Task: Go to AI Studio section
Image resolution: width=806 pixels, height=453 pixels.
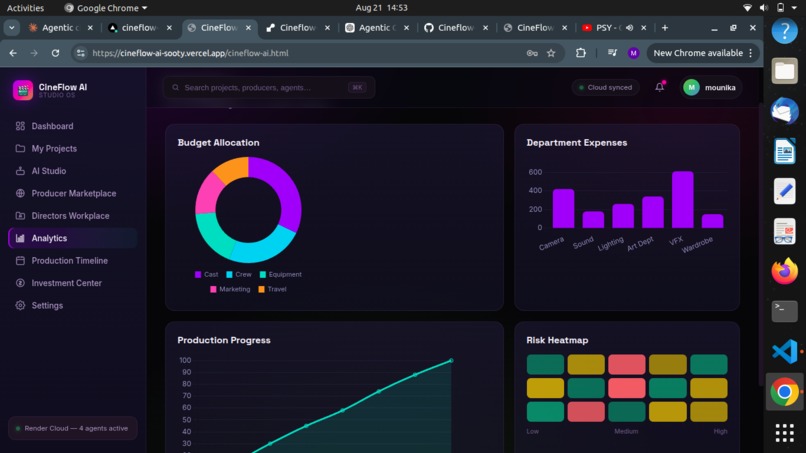Action: [x=72, y=171]
